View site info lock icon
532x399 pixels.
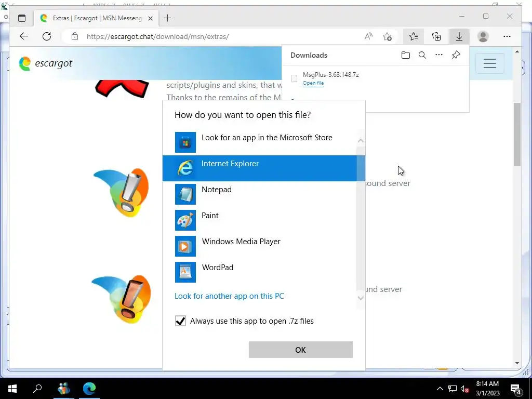point(75,36)
